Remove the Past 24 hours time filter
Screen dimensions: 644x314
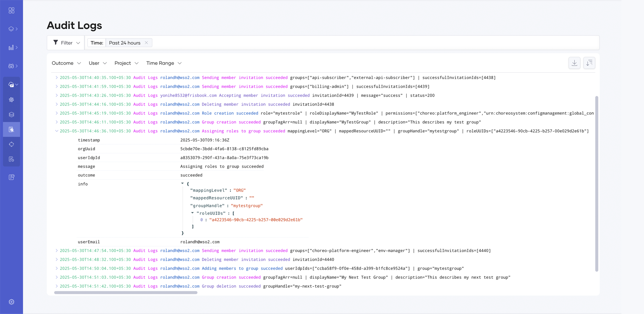pos(146,43)
